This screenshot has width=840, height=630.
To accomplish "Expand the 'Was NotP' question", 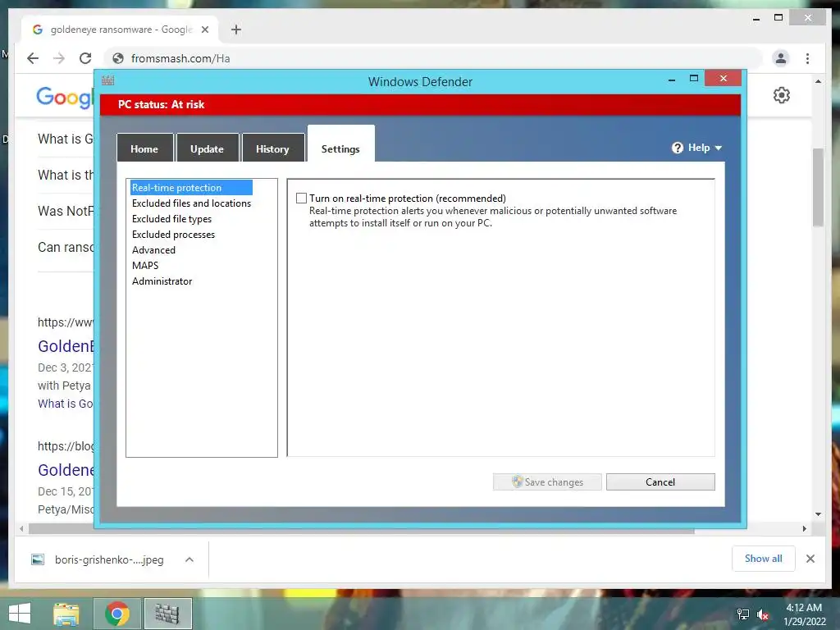I will [x=66, y=211].
